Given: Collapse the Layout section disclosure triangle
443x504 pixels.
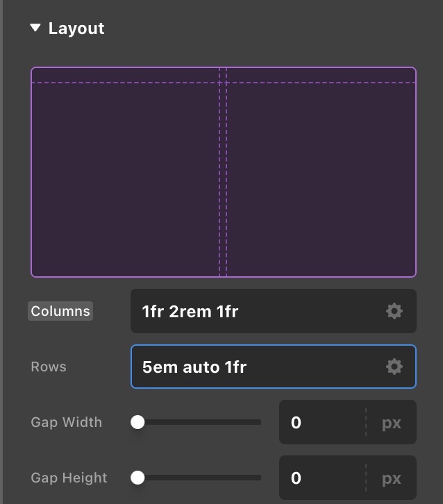Looking at the screenshot, I should pyautogui.click(x=35, y=28).
